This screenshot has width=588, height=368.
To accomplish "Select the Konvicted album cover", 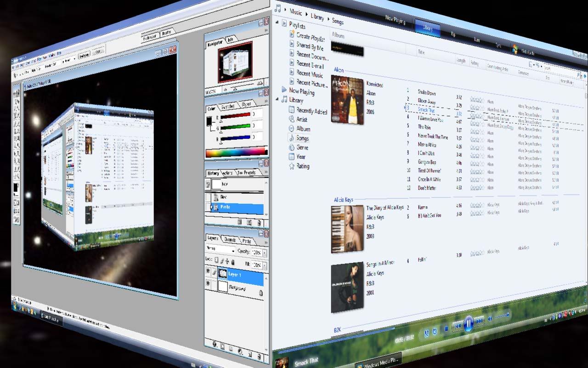I will point(347,100).
